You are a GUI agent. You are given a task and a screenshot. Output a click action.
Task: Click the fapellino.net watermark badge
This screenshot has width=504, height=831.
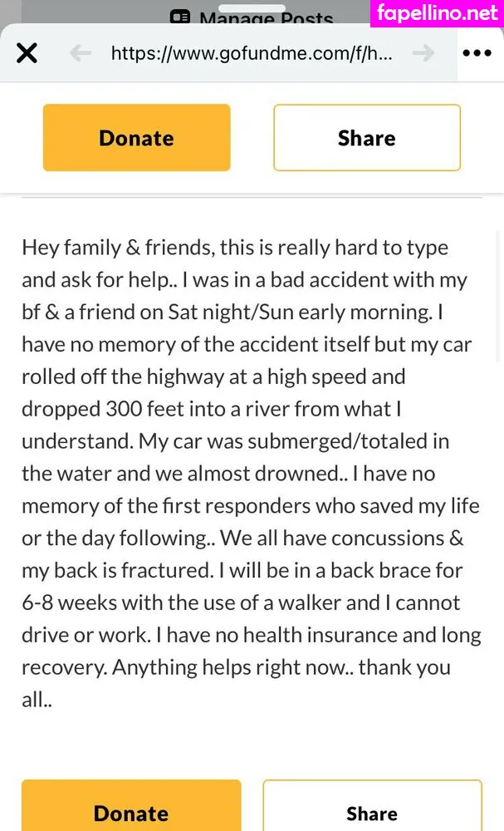coord(437,13)
